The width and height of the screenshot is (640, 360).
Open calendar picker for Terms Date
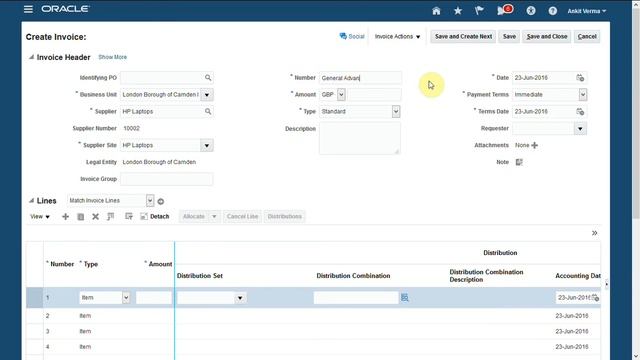pyautogui.click(x=580, y=111)
